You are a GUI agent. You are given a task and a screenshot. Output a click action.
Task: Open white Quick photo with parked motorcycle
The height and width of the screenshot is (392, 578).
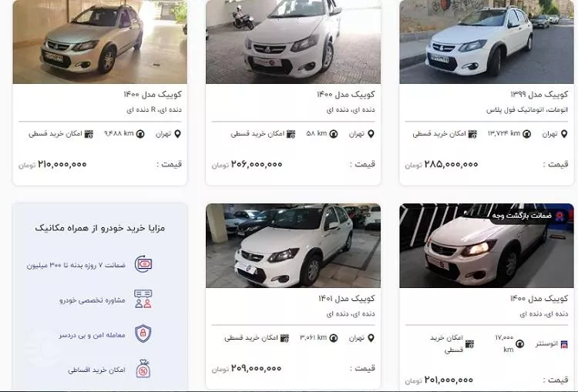[293, 42]
